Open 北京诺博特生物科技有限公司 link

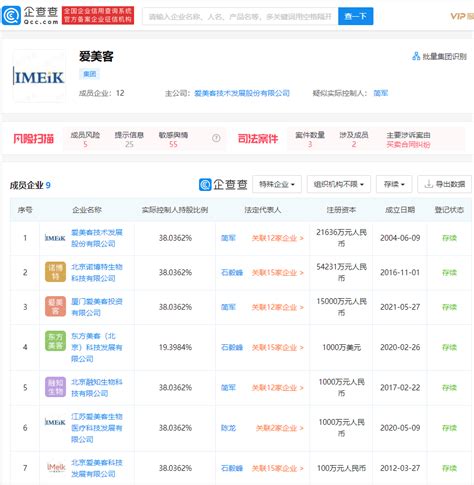(x=97, y=273)
